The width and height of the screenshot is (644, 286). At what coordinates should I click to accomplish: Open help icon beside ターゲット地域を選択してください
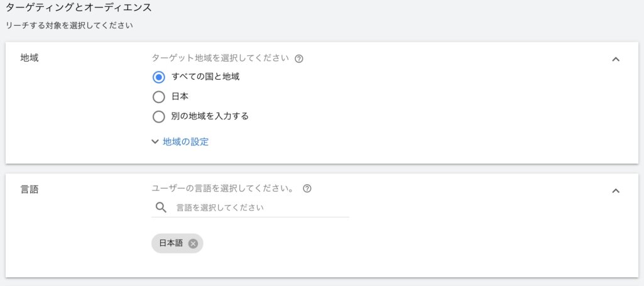[x=299, y=58]
